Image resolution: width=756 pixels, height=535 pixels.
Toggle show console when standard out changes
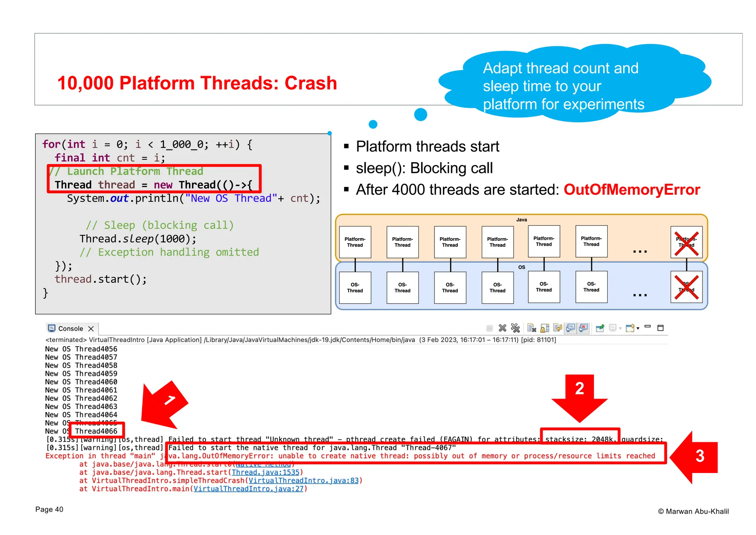point(571,328)
